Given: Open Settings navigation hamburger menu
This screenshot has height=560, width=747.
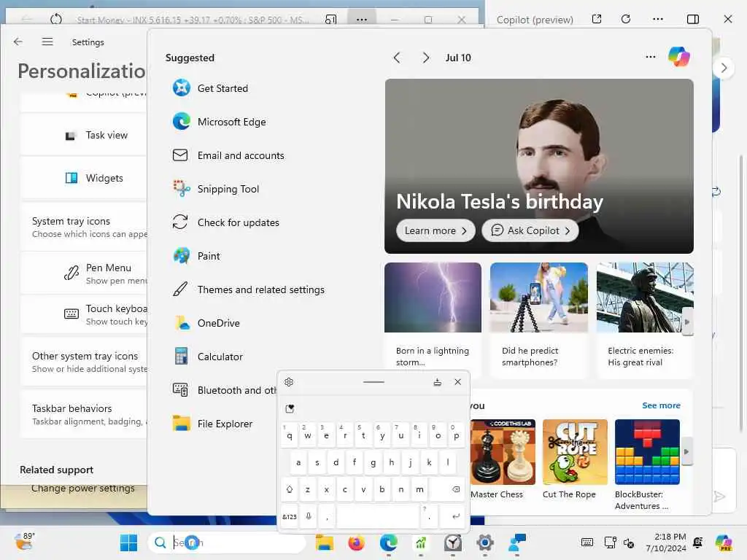Looking at the screenshot, I should coord(47,42).
